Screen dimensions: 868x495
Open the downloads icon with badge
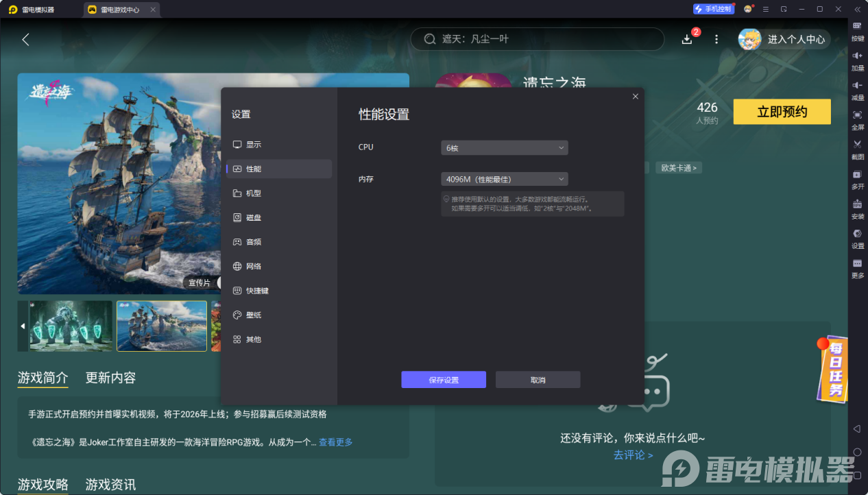pos(687,39)
